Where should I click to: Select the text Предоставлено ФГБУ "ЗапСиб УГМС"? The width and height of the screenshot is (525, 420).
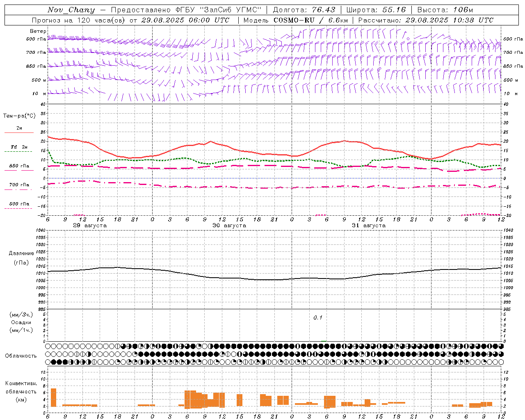[186, 10]
